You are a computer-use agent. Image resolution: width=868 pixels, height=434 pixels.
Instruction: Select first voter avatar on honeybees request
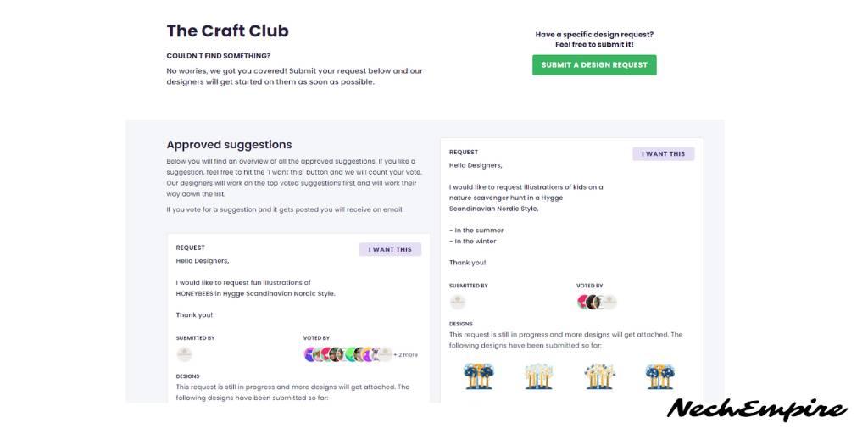309,354
